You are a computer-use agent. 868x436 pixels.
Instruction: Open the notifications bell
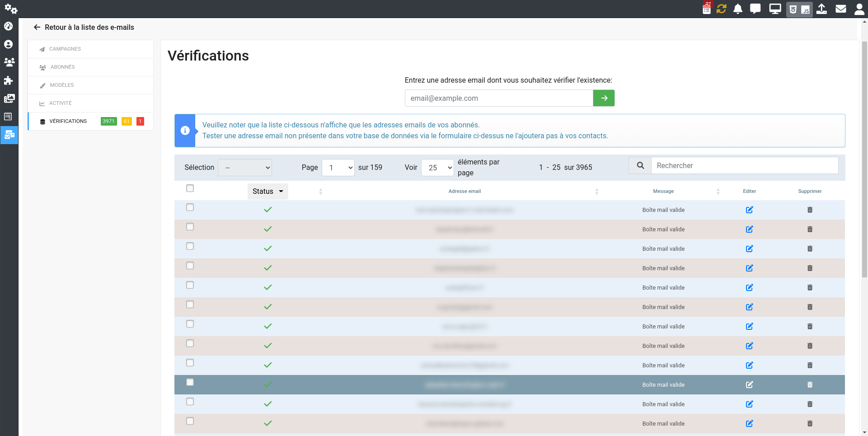(x=738, y=9)
